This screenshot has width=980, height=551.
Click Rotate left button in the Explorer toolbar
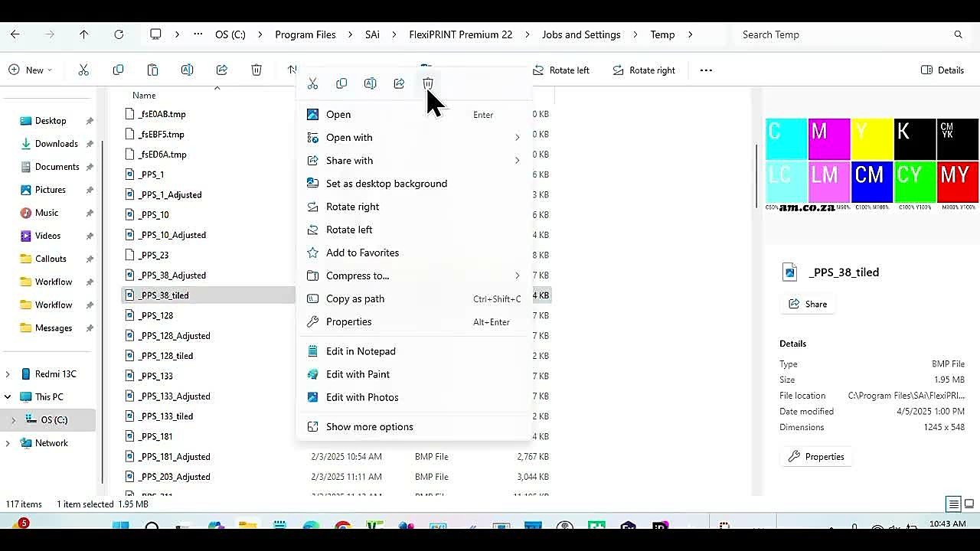(x=561, y=70)
